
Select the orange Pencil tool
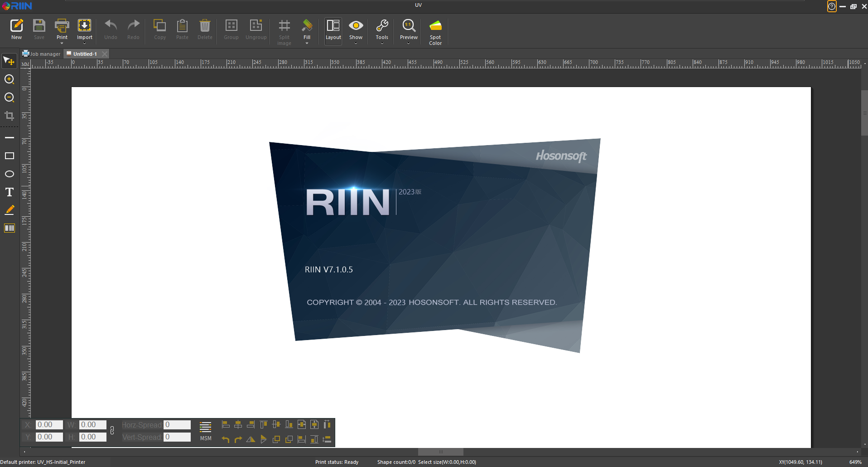click(x=9, y=210)
